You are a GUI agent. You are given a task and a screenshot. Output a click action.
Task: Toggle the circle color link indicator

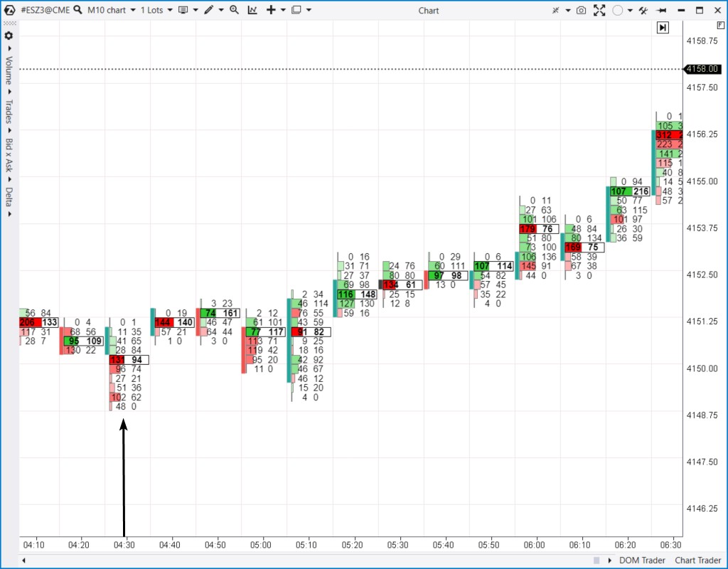618,11
